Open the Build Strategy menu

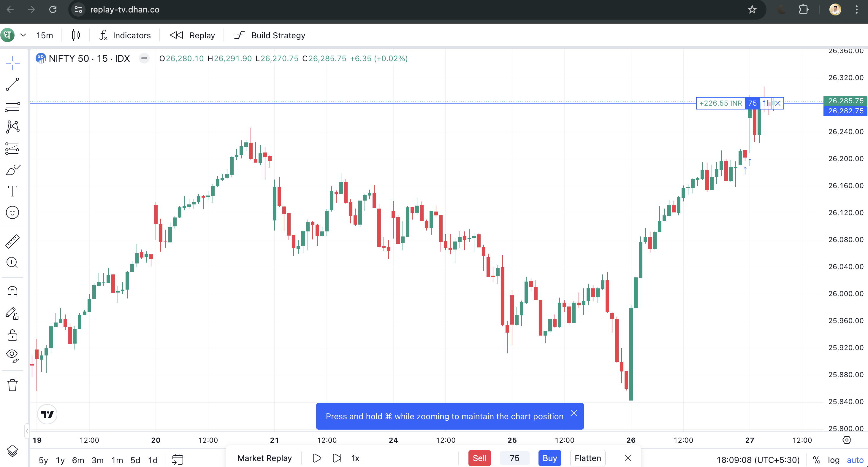(270, 35)
